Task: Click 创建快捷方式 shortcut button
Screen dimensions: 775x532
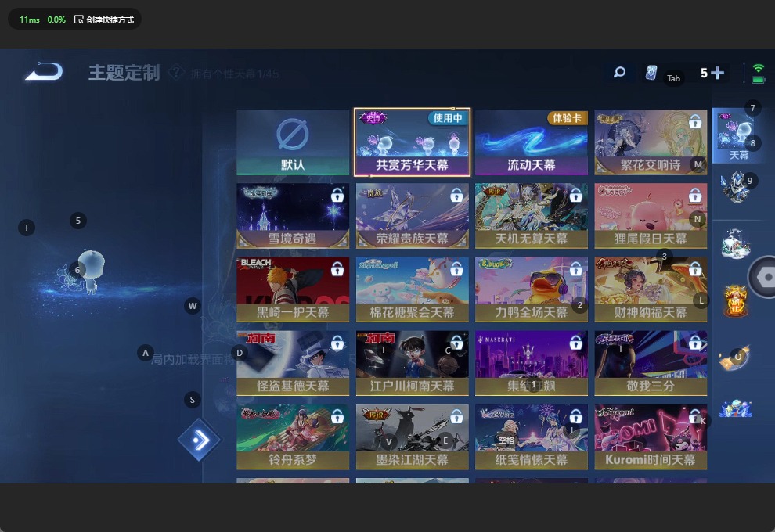Action: [104, 20]
